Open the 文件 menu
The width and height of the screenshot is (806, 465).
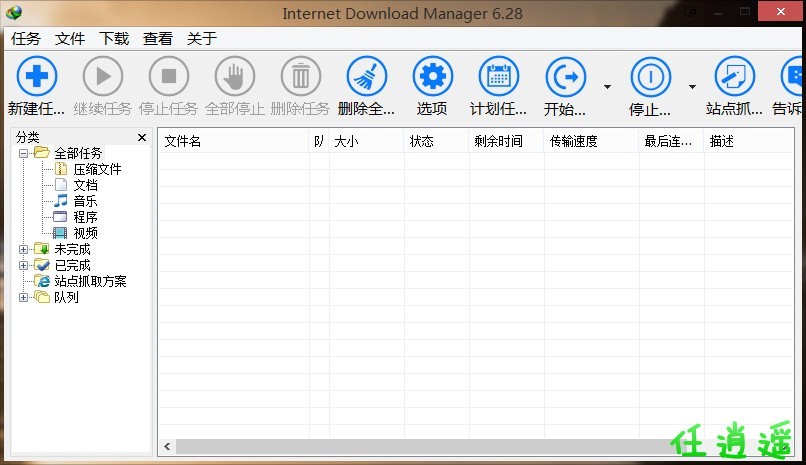point(69,39)
